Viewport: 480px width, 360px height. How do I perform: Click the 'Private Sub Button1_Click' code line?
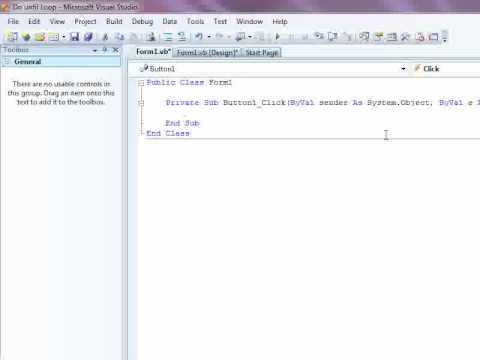pos(323,103)
